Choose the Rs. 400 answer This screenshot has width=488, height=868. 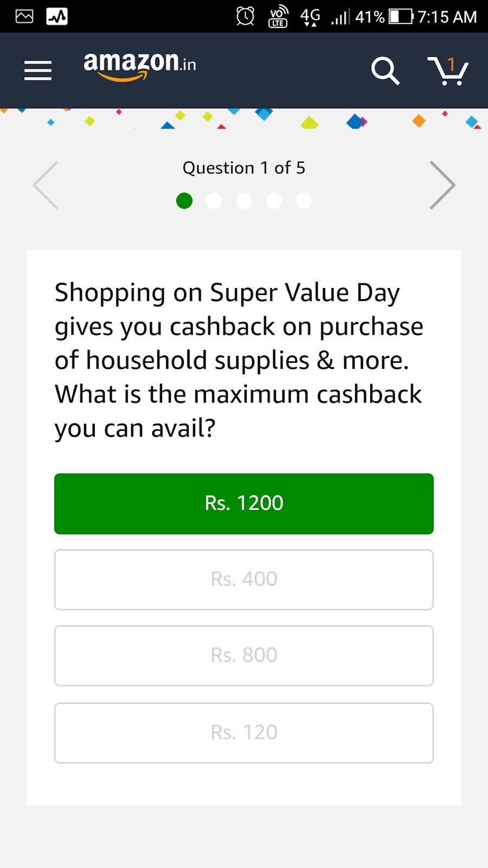click(x=244, y=579)
